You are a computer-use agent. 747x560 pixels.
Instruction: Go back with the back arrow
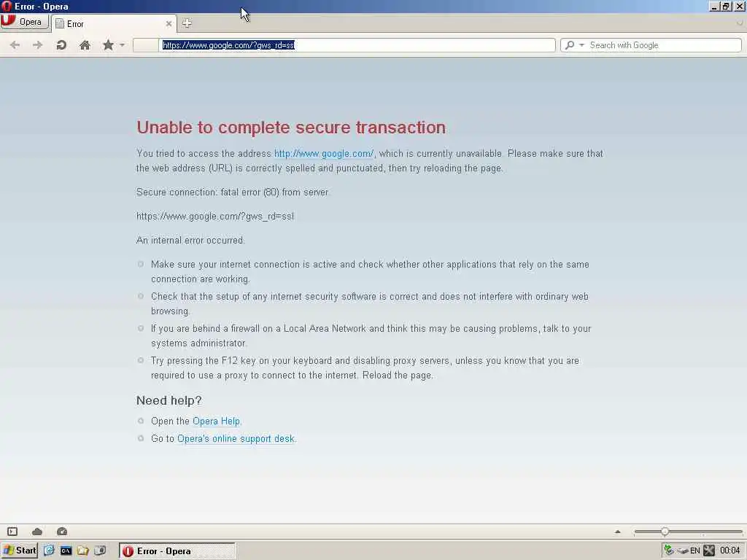point(15,45)
